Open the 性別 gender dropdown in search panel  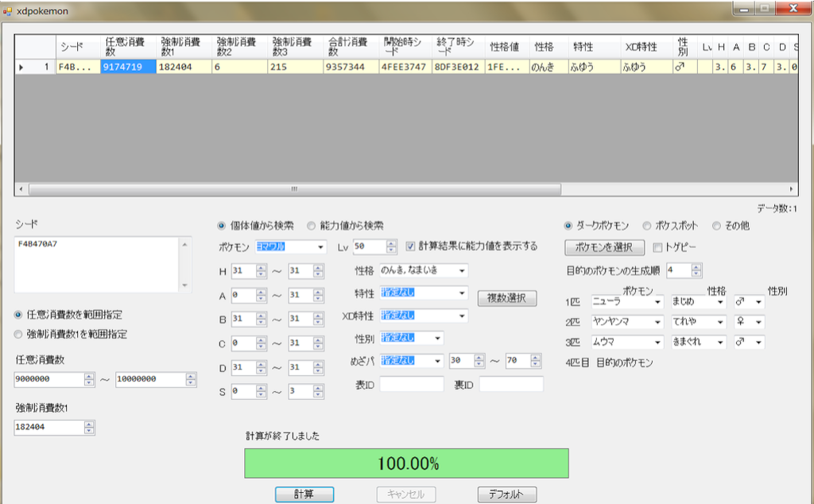(x=438, y=338)
